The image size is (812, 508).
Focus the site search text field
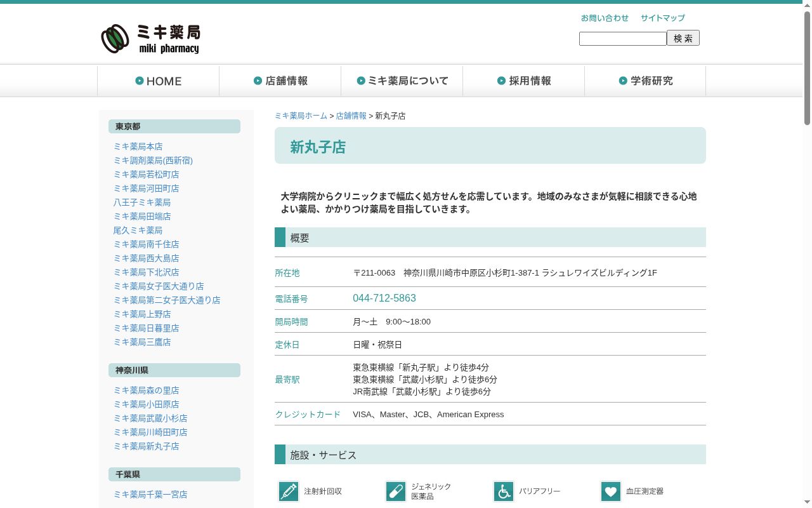(x=623, y=39)
